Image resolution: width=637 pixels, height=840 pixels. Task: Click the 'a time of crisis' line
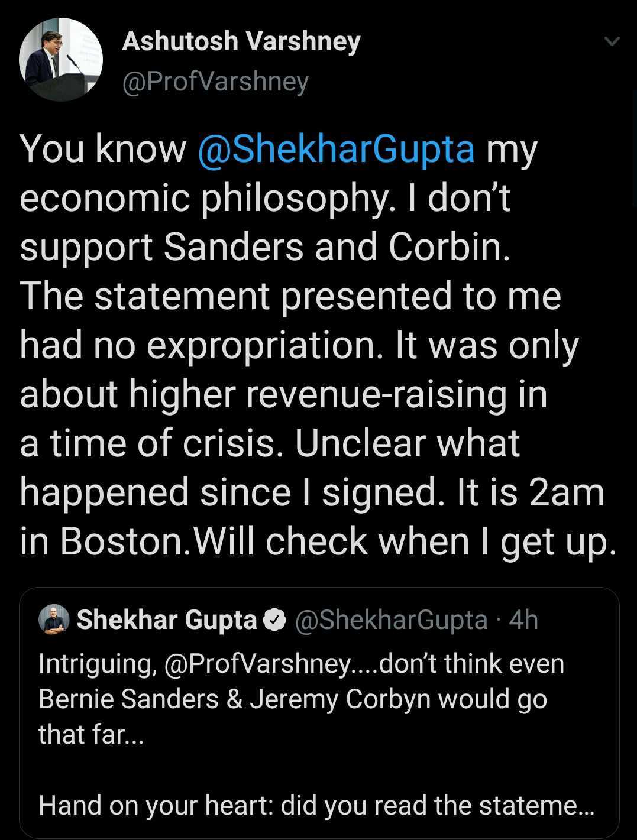(157, 443)
